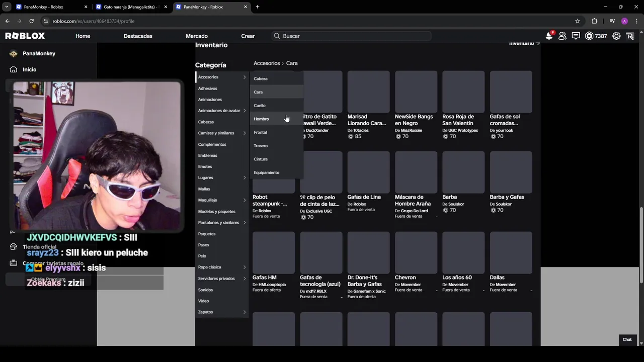
Task: Open the tab search dropdown arrow
Action: (x=7, y=7)
